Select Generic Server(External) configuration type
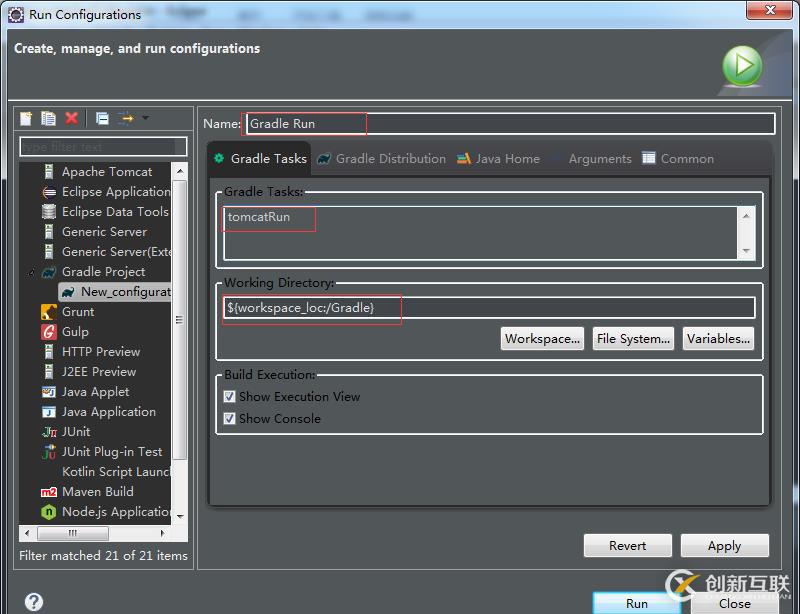Image resolution: width=800 pixels, height=614 pixels. pos(116,252)
